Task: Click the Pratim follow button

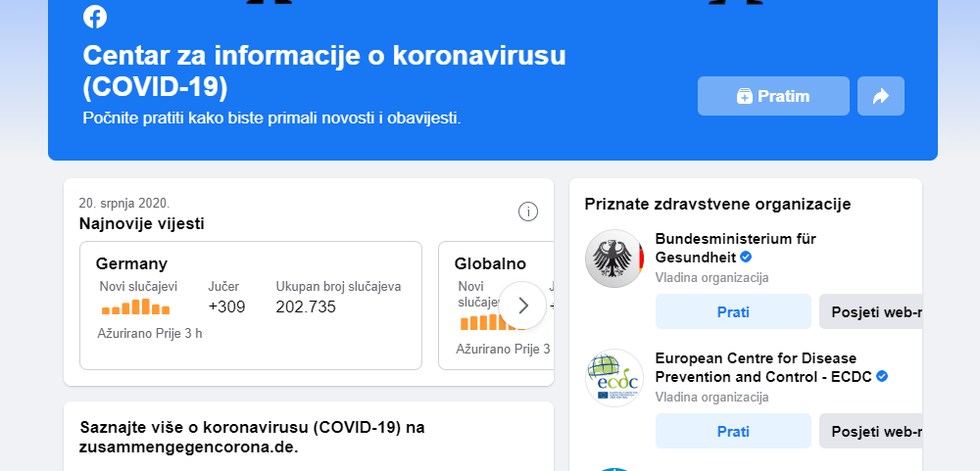Action: point(773,96)
